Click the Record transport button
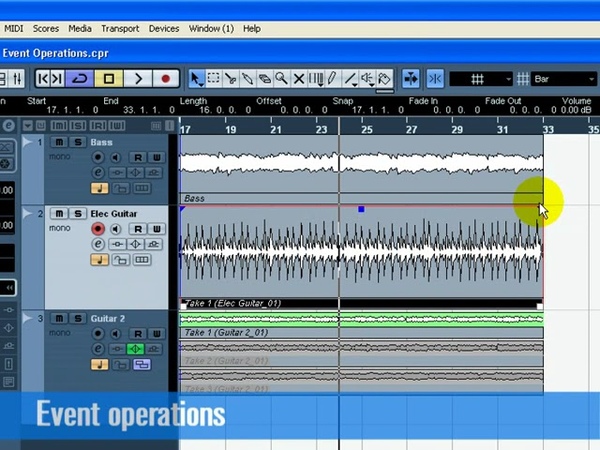Viewport: 600px width, 450px height. tap(166, 79)
